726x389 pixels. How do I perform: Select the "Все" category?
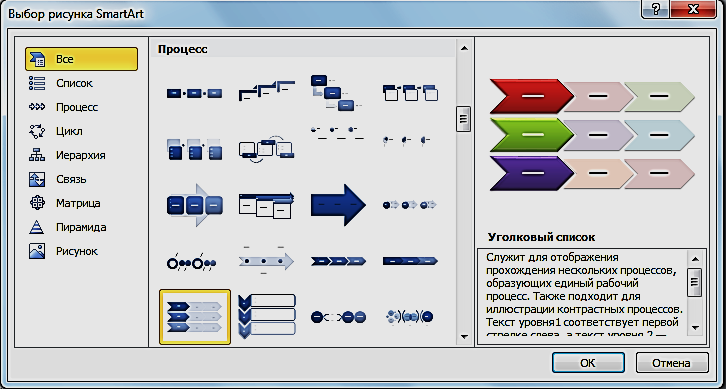coord(81,59)
